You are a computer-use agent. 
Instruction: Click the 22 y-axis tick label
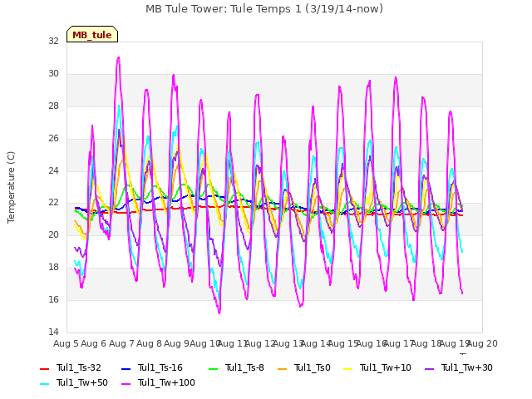53,203
